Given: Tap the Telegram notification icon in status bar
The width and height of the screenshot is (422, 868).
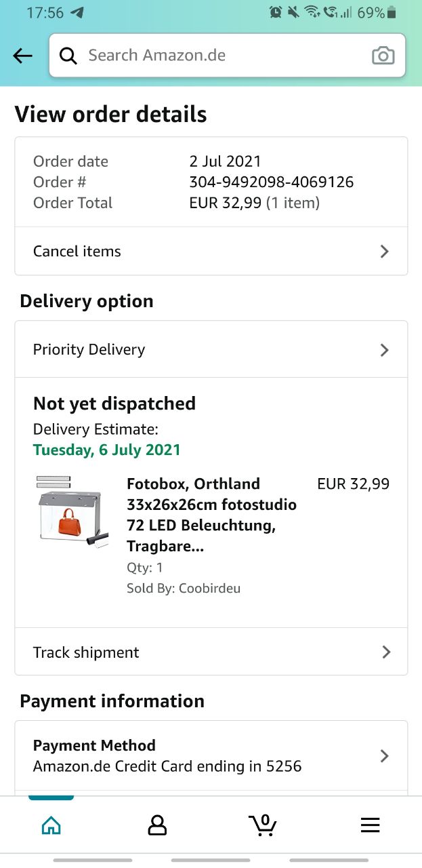Looking at the screenshot, I should (x=77, y=13).
